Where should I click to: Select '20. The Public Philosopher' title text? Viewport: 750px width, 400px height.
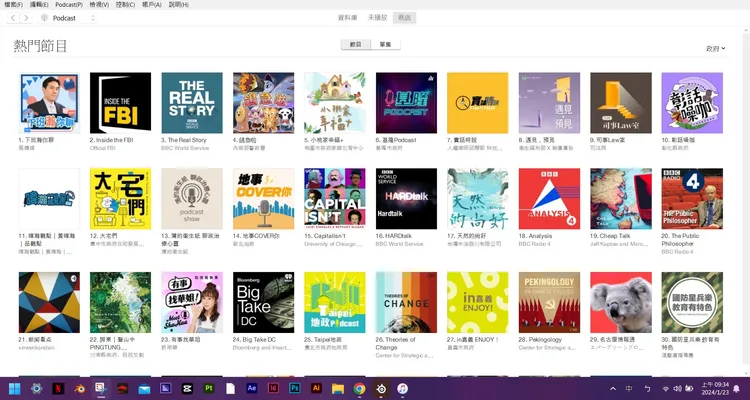click(681, 240)
